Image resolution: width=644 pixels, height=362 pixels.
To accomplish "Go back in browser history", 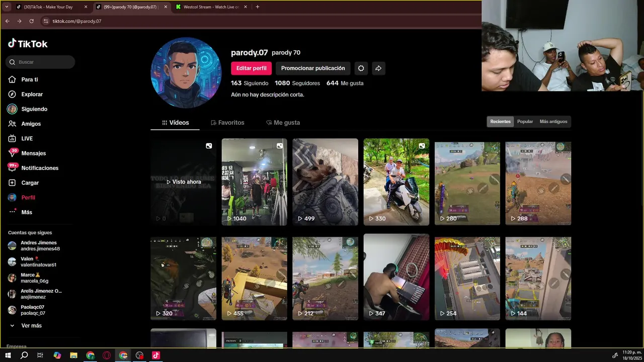I will click(x=7, y=21).
